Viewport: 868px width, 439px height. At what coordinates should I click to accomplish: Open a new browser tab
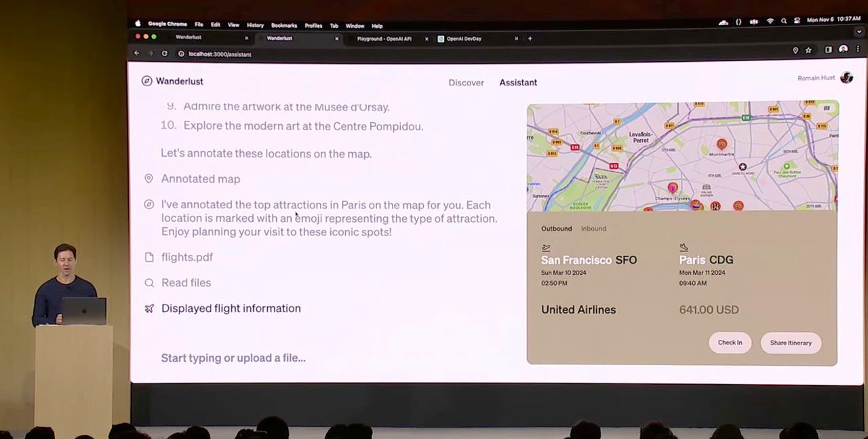tap(530, 39)
